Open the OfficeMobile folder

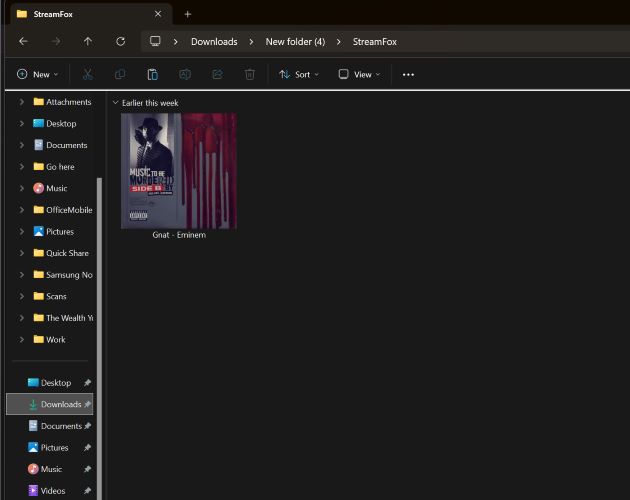pyautogui.click(x=63, y=210)
